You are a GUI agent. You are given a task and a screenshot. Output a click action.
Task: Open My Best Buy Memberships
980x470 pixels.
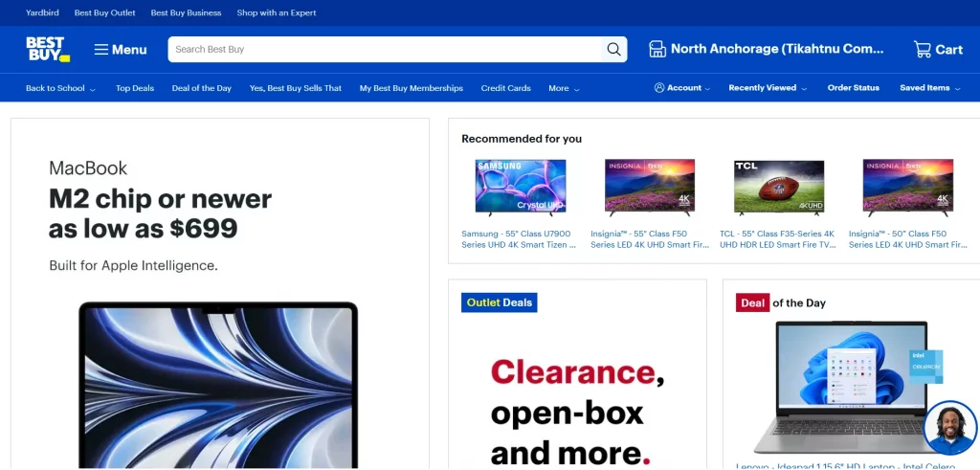click(412, 88)
